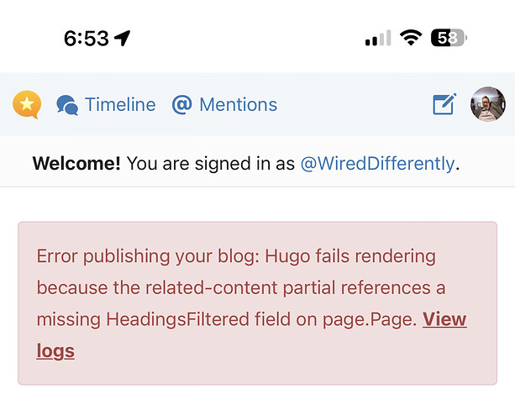Open the orange star speech bubble icon

(27, 104)
